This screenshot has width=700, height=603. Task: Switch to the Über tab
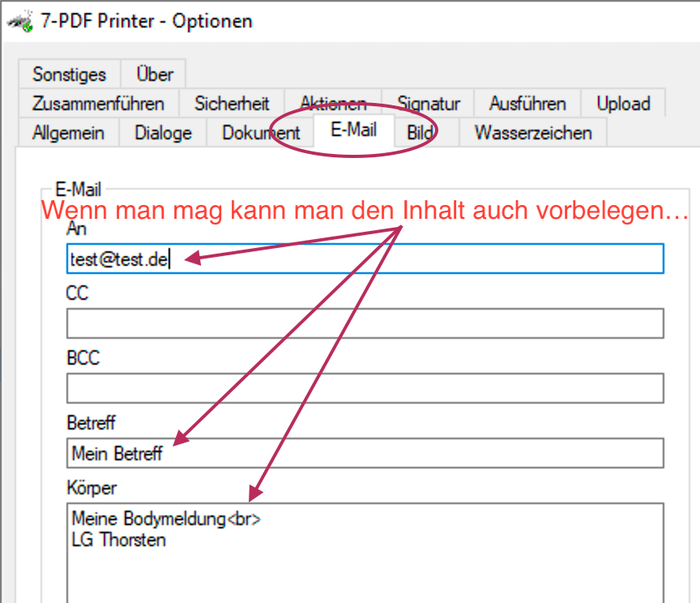[x=154, y=75]
